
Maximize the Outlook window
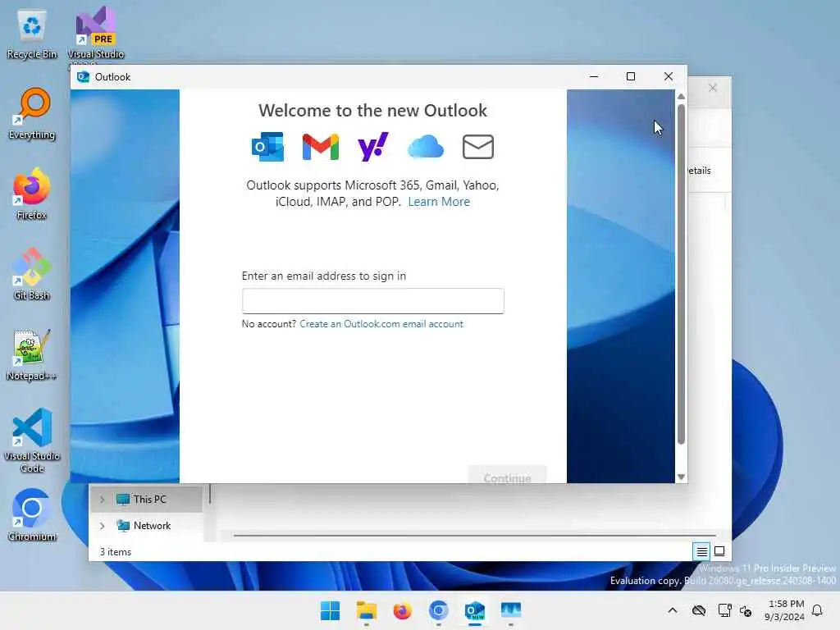point(631,76)
